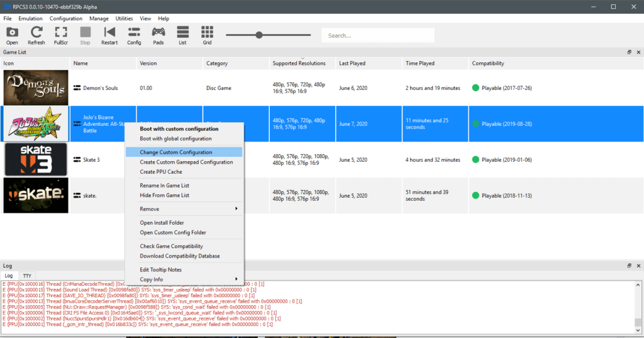This screenshot has height=338, width=644.
Task: Click the Stop emulation icon
Action: pyautogui.click(x=85, y=35)
